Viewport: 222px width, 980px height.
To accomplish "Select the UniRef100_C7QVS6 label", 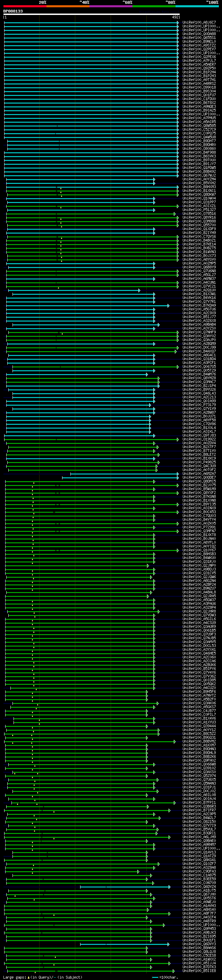I will (x=199, y=237).
